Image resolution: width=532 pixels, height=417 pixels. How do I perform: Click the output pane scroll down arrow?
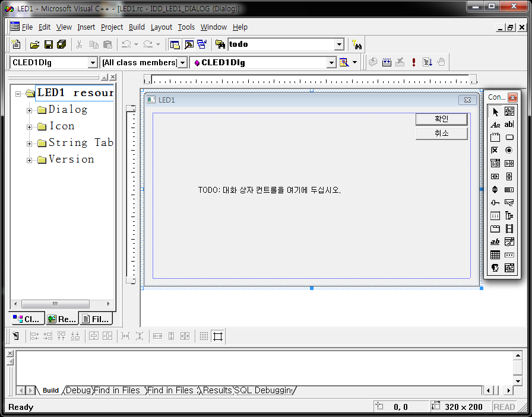click(x=518, y=381)
